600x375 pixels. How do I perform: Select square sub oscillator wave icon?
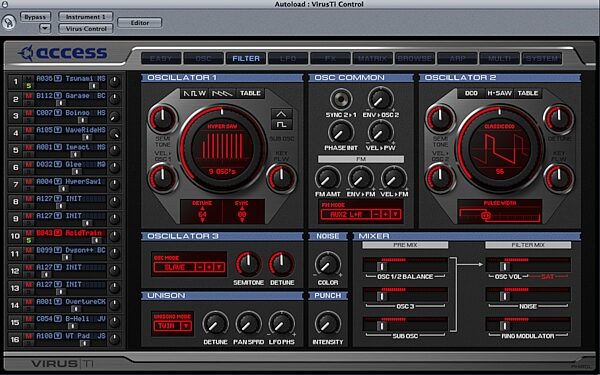[281, 124]
